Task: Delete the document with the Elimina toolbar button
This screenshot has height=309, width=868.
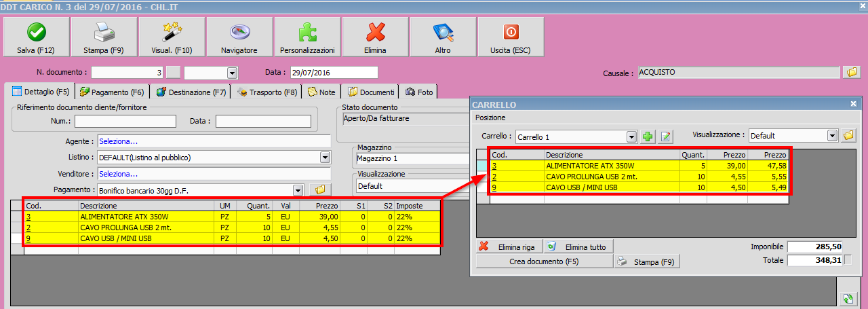Action: [375, 38]
